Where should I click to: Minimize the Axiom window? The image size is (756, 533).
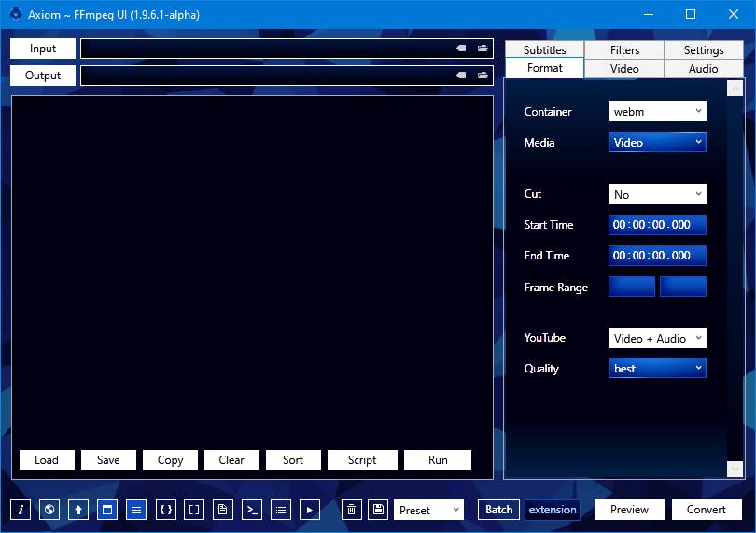click(x=649, y=14)
